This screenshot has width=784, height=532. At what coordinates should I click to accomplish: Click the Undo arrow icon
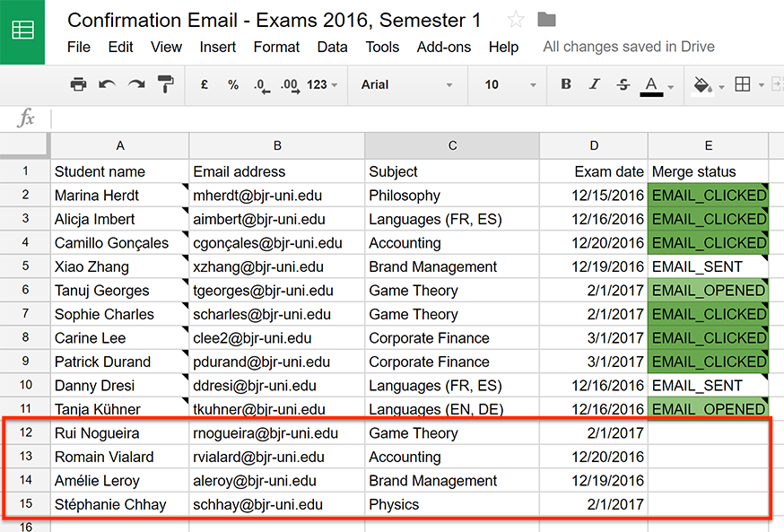click(x=107, y=84)
